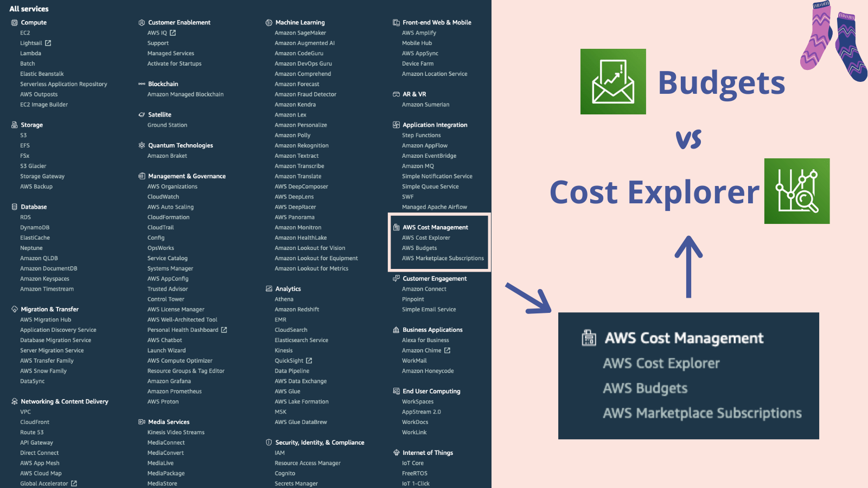The image size is (868, 488).
Task: Click the Storage category icon
Action: (14, 125)
